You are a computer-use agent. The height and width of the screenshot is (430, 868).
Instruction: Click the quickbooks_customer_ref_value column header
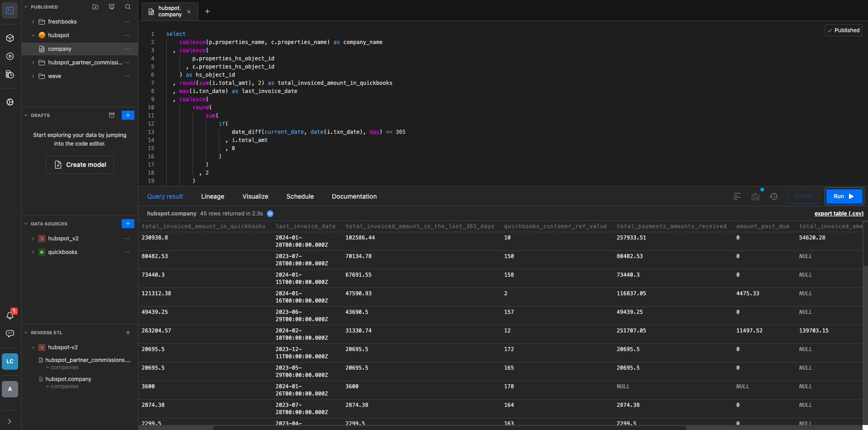point(555,226)
